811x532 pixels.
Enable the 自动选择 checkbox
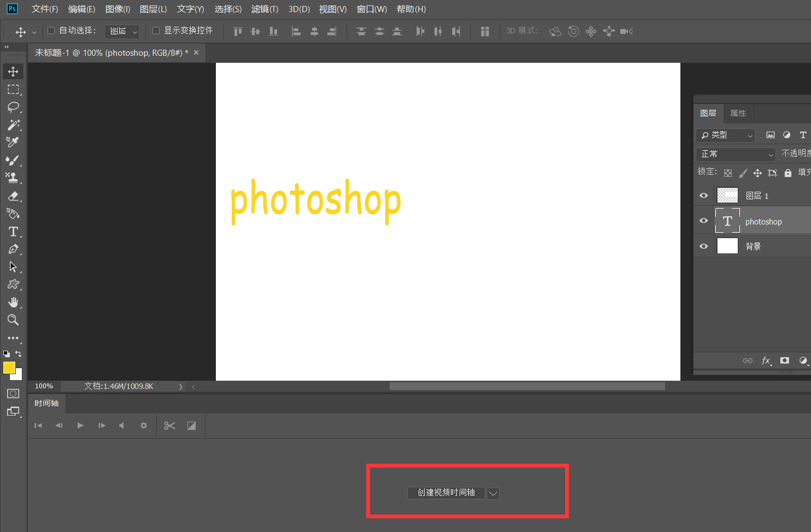click(x=51, y=31)
